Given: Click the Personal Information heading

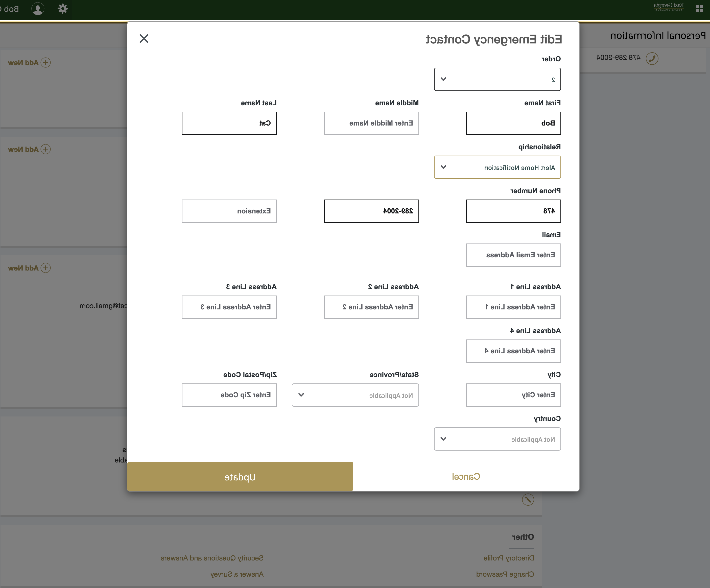Looking at the screenshot, I should pyautogui.click(x=658, y=35).
